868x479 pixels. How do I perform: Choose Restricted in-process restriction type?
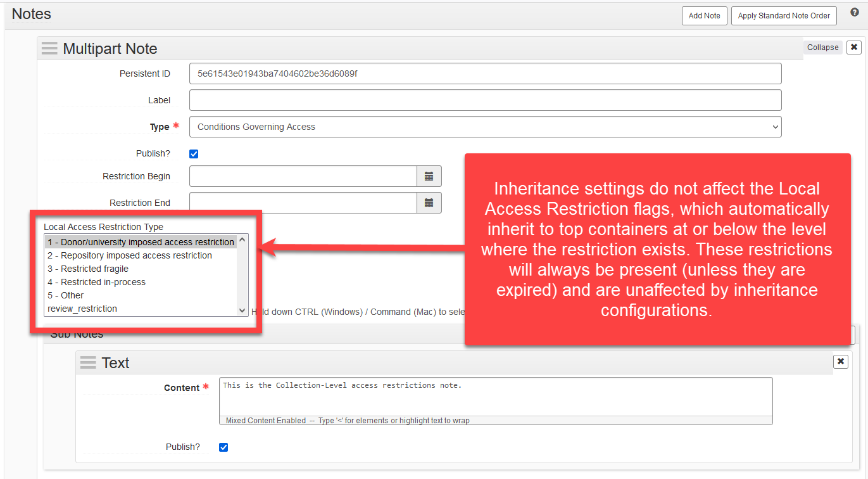[96, 282]
